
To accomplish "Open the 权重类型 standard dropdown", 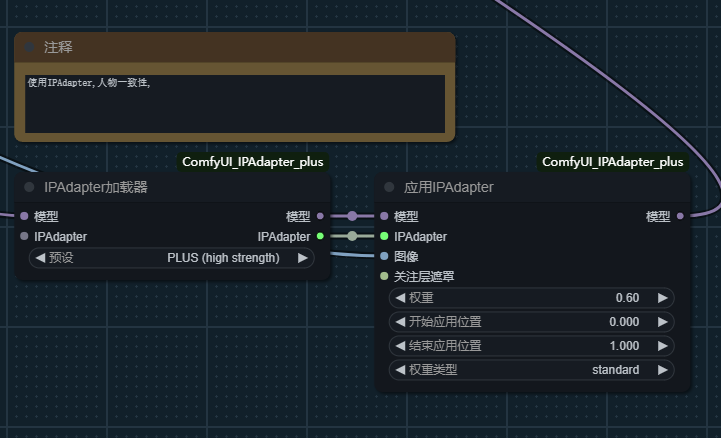I will [532, 370].
